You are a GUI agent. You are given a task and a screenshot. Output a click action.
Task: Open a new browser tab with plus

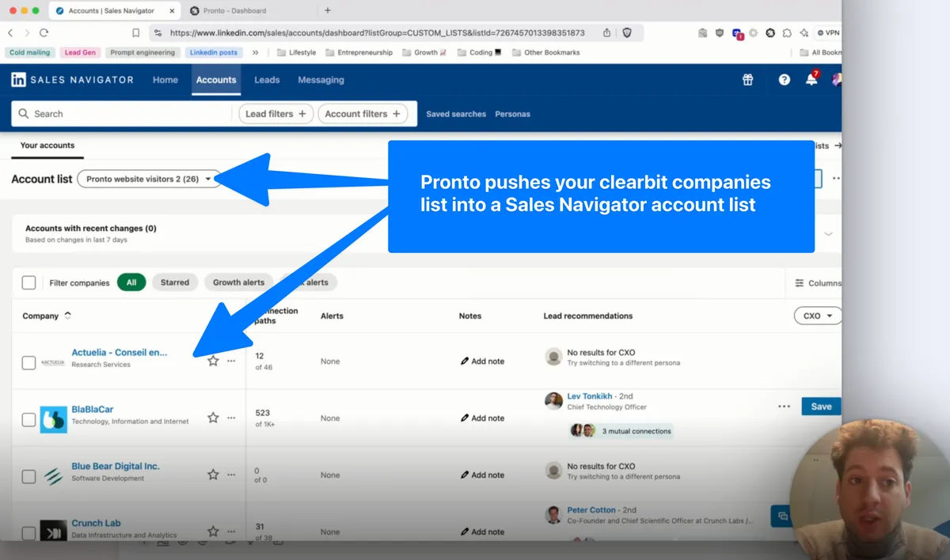tap(328, 10)
